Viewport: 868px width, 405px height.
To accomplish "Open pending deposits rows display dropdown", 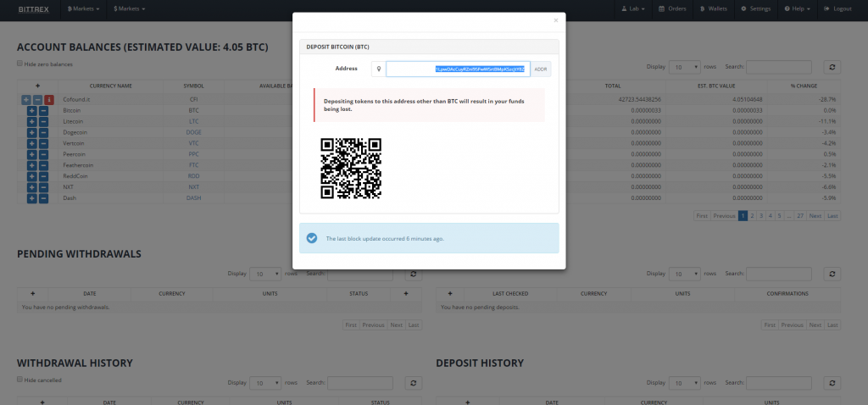I will click(x=685, y=274).
